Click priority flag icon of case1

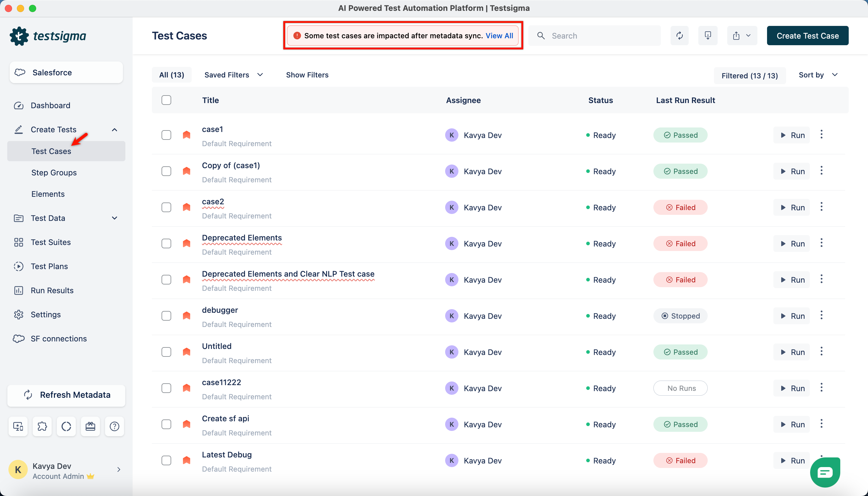[x=186, y=135]
